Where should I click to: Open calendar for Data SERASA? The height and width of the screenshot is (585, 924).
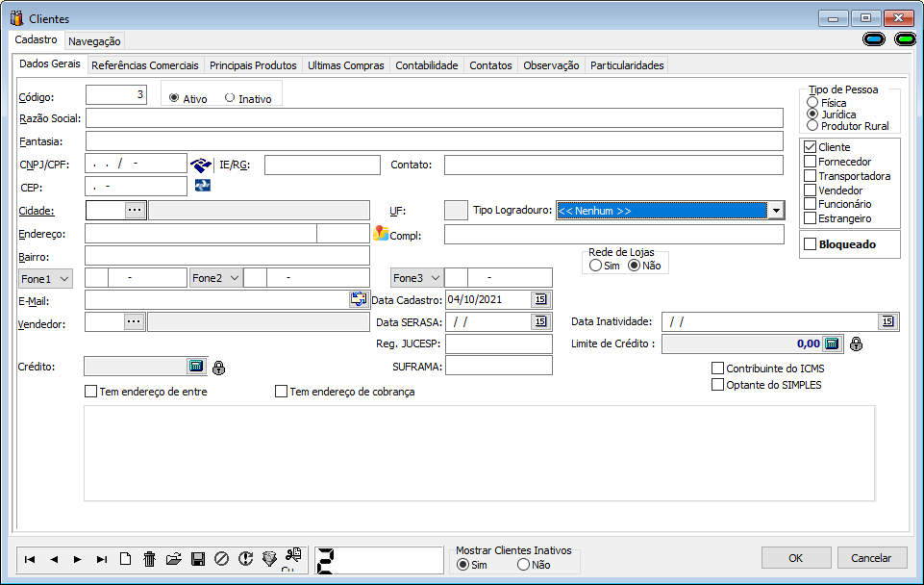(x=540, y=321)
